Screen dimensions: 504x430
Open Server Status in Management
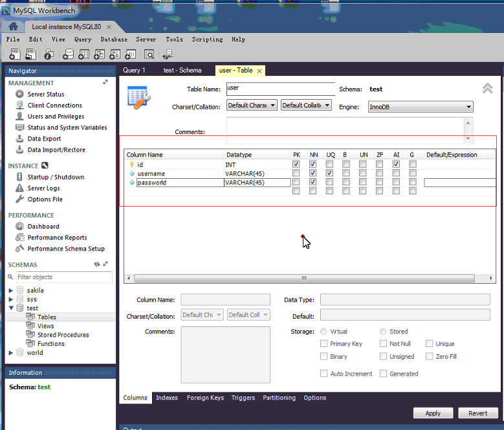46,95
